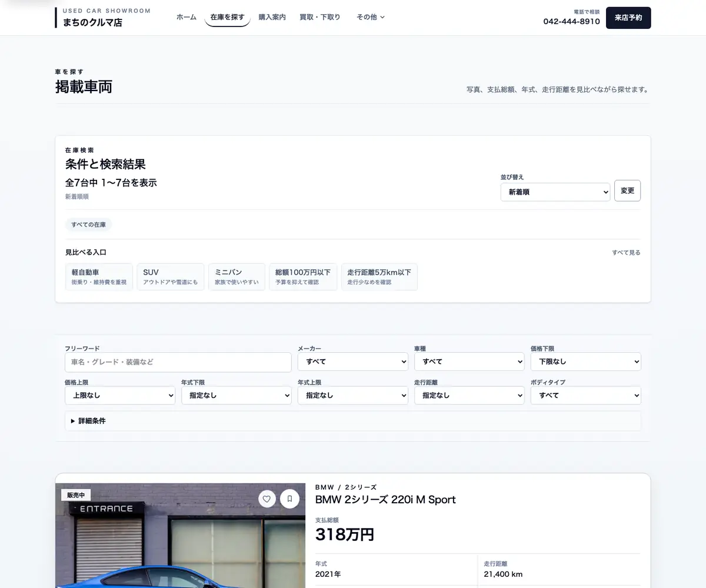Click the すべての在庫 filter chip

pyautogui.click(x=88, y=225)
